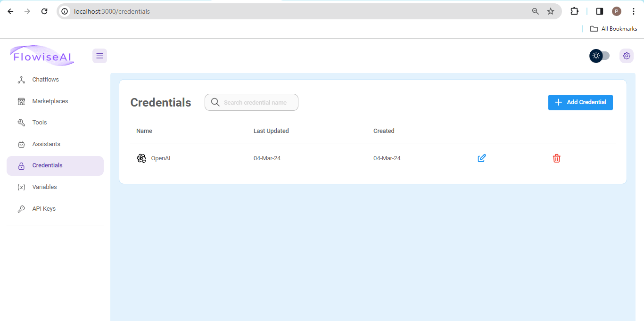This screenshot has width=644, height=321.
Task: Go to Chatflows in the sidebar
Action: click(x=45, y=80)
